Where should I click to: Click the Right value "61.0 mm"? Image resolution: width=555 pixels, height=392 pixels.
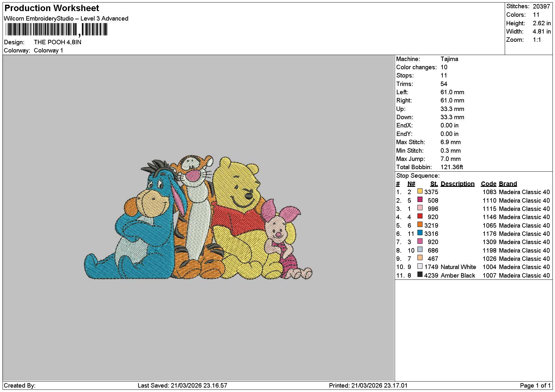pos(452,101)
